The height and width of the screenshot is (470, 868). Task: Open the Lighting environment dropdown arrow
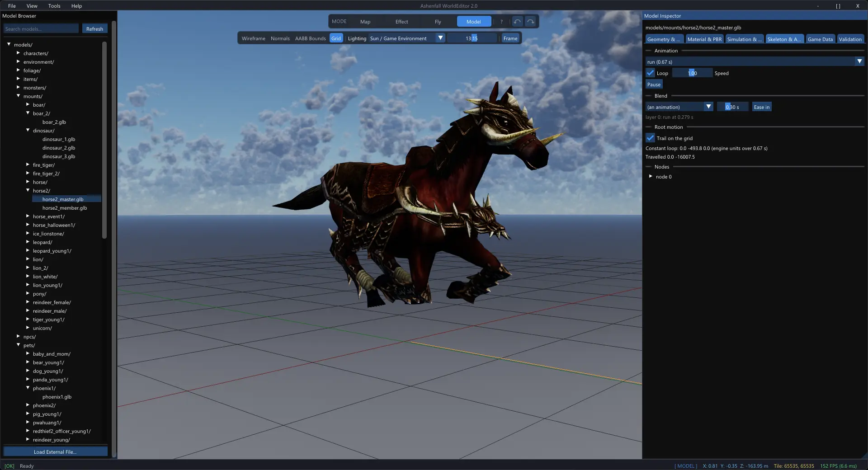[440, 38]
